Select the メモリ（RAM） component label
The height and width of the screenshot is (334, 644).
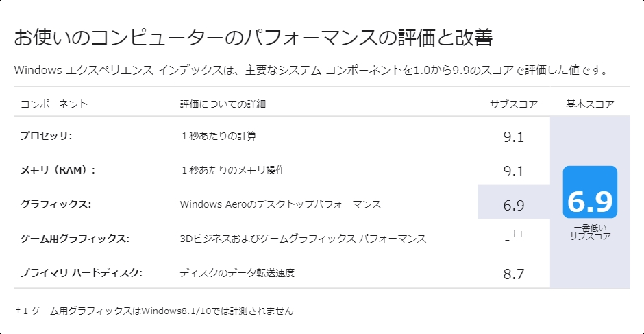(58, 170)
